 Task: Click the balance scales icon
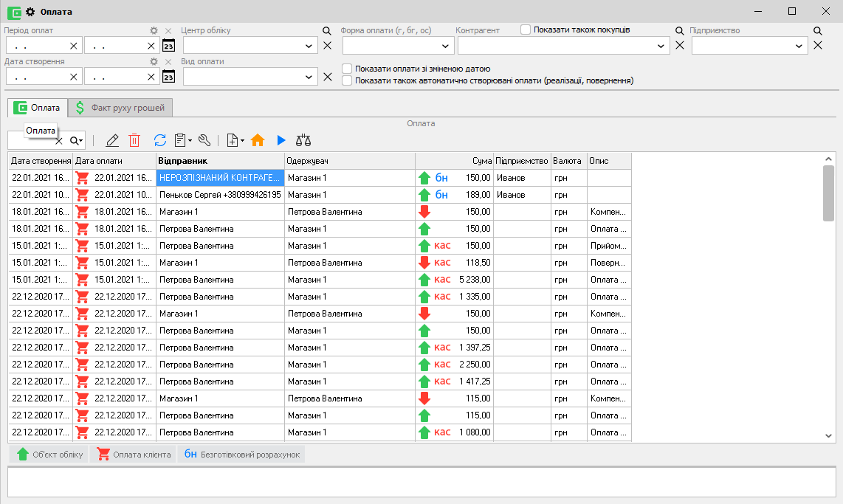[303, 140]
